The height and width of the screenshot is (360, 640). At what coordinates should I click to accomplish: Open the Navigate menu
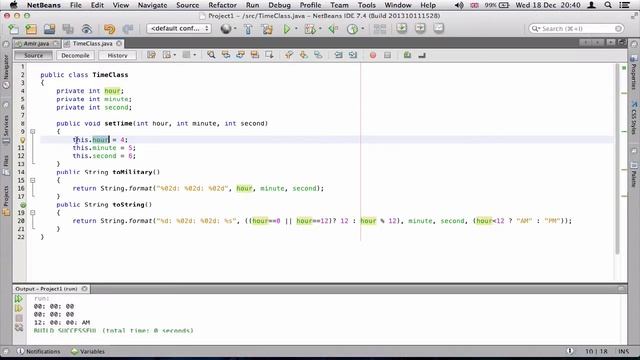point(152,5)
